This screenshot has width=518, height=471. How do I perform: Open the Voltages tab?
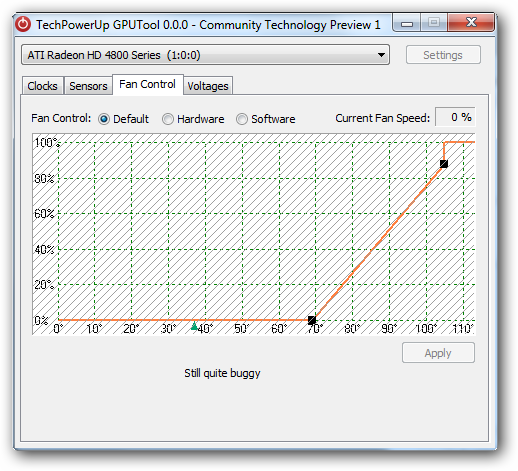tap(208, 86)
